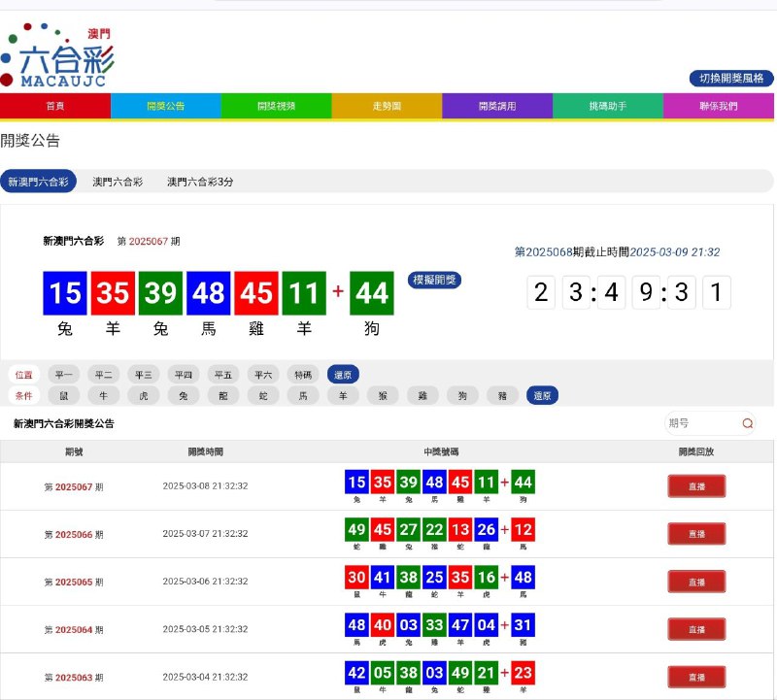Open 聯係我們 navigation item
The width and height of the screenshot is (777, 700).
click(719, 106)
